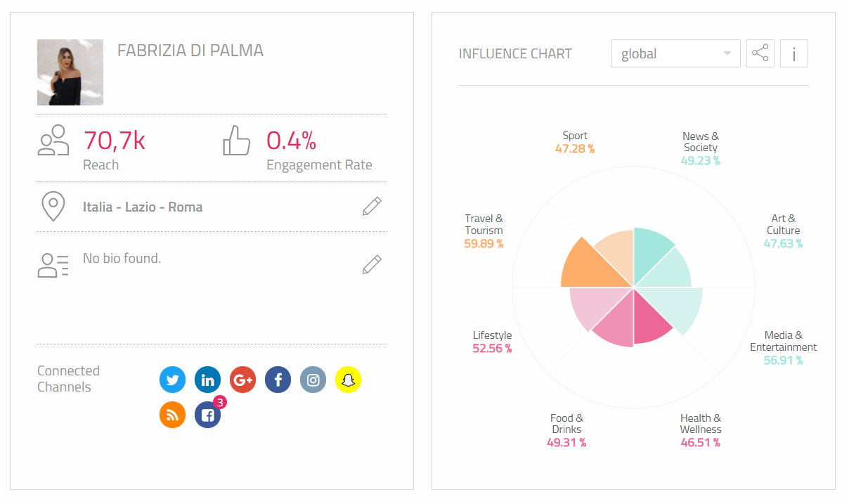Click the share icon beside global dropdown
The image size is (849, 504).
point(760,53)
